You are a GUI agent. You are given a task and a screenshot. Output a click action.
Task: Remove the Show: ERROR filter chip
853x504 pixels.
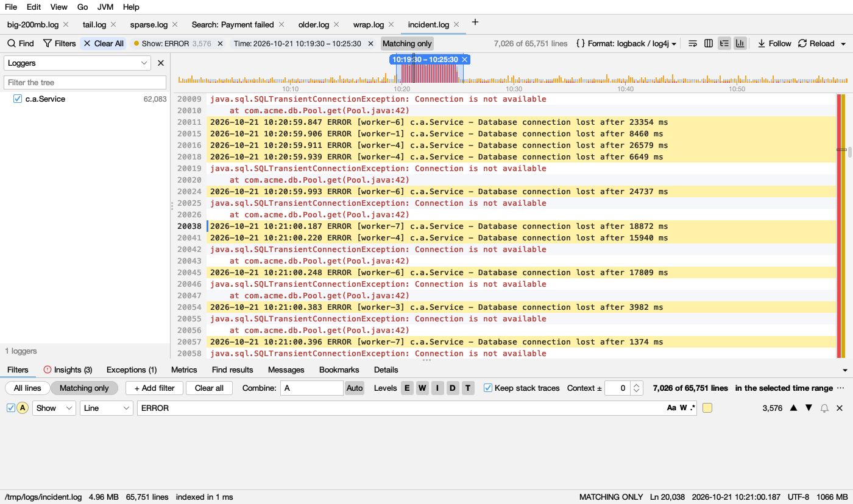(x=220, y=44)
